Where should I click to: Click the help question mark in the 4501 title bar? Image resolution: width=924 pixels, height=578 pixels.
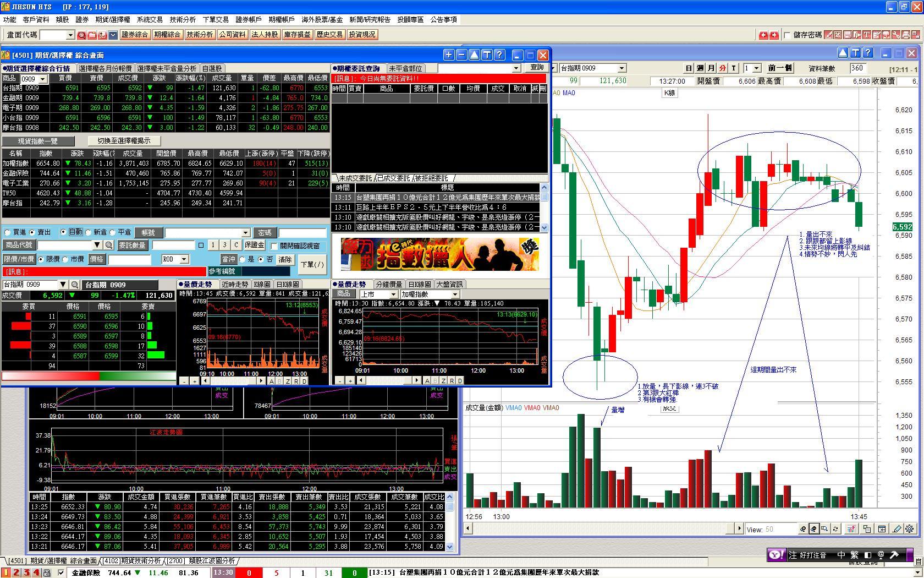tap(499, 54)
